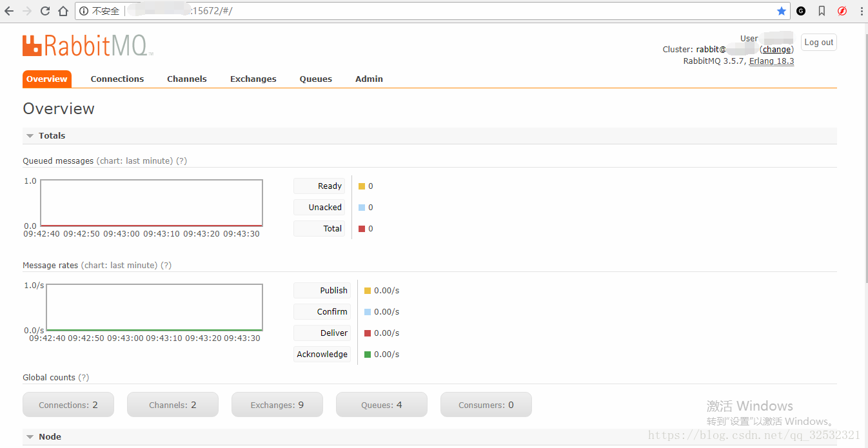Click the browser home icon
The image size is (868, 448).
pyautogui.click(x=64, y=10)
